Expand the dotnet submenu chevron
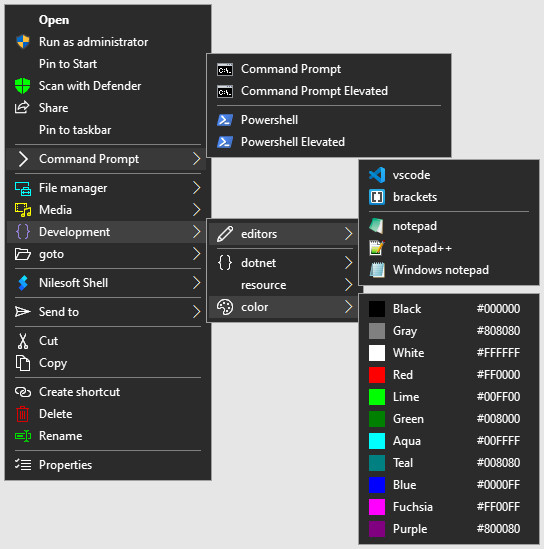This screenshot has width=544, height=549. point(348,263)
